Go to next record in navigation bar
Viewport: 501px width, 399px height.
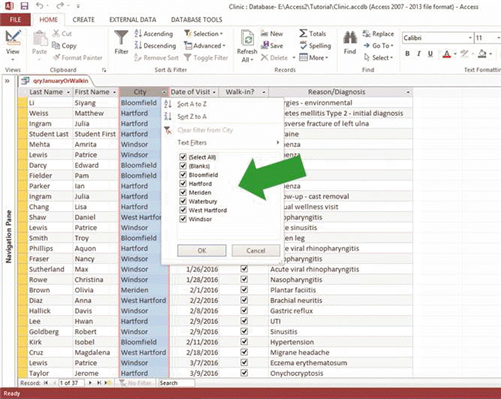click(90, 383)
